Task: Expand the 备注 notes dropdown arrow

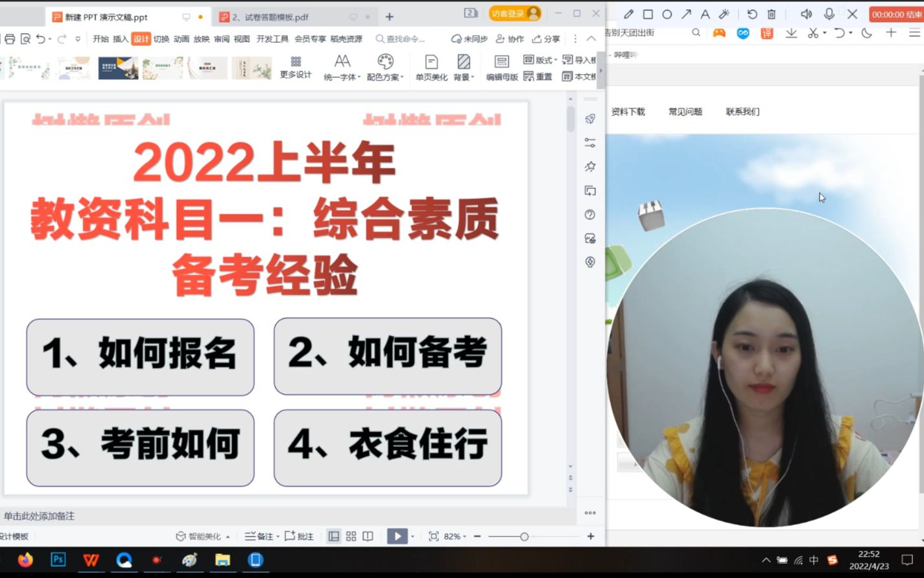Action: (x=272, y=536)
